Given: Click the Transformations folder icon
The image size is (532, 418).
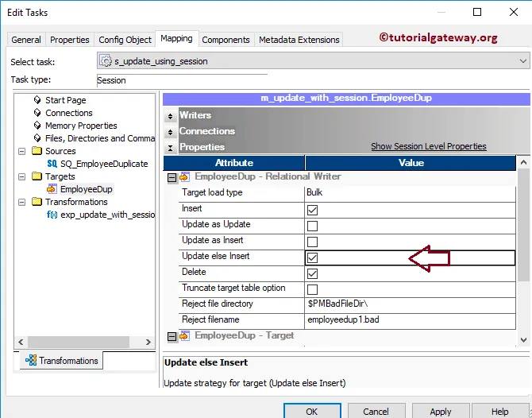Looking at the screenshot, I should click(x=37, y=201).
